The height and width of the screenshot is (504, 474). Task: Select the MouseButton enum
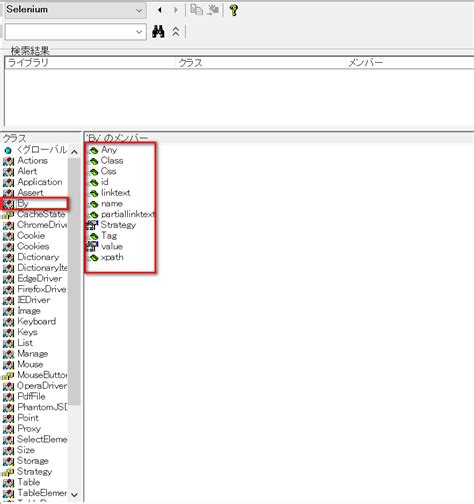pos(35,375)
